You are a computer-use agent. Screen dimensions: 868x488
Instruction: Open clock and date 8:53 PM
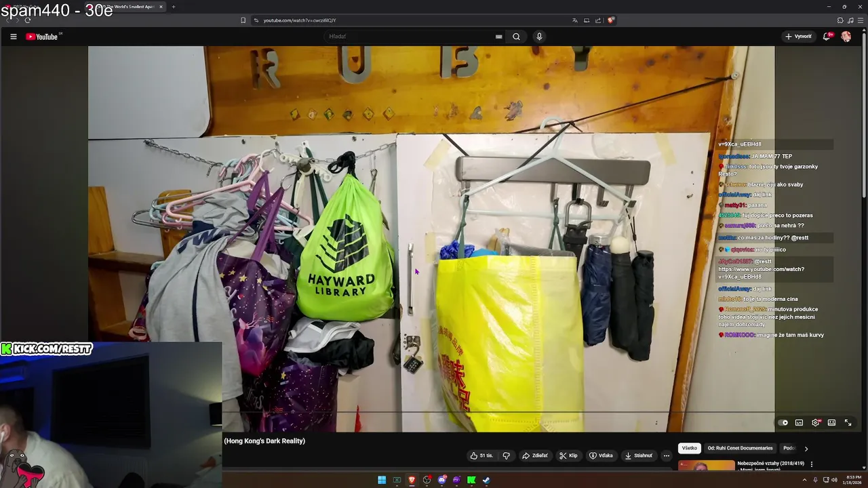(851, 480)
